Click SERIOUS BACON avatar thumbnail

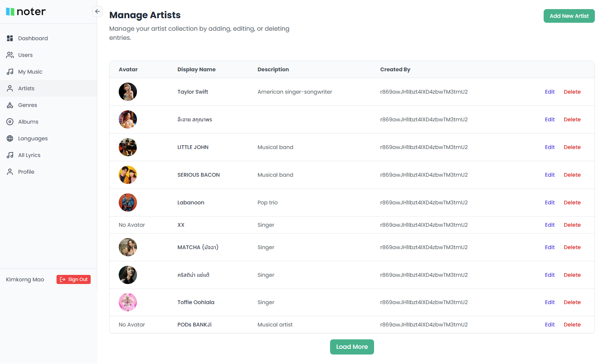[x=128, y=175]
